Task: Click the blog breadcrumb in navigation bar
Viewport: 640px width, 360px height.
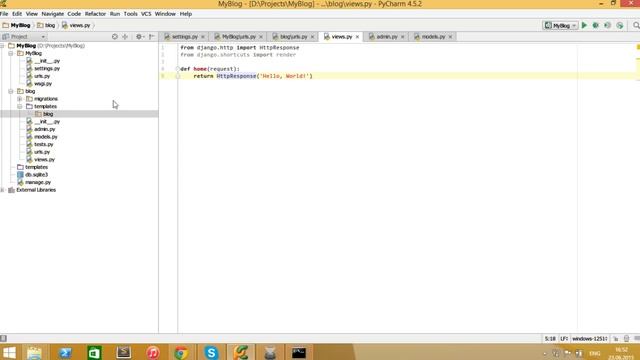Action: pos(46,25)
